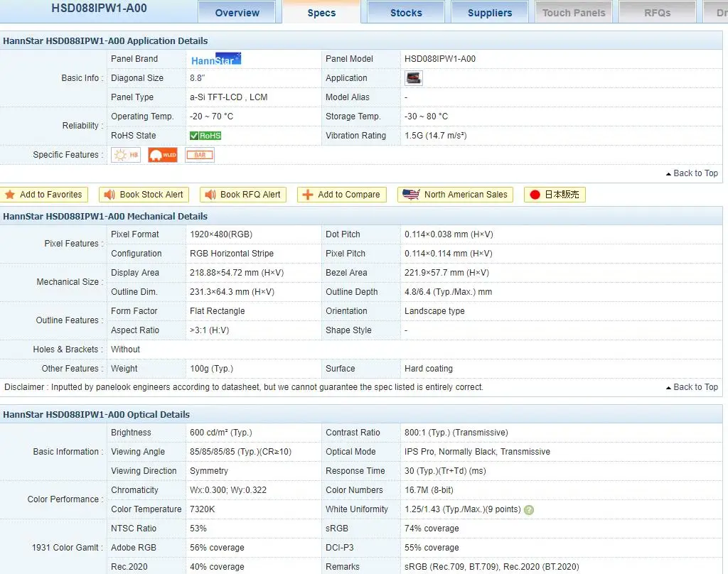The width and height of the screenshot is (728, 574).
Task: Click the 100g (Typ.) weight value
Action: click(211, 369)
